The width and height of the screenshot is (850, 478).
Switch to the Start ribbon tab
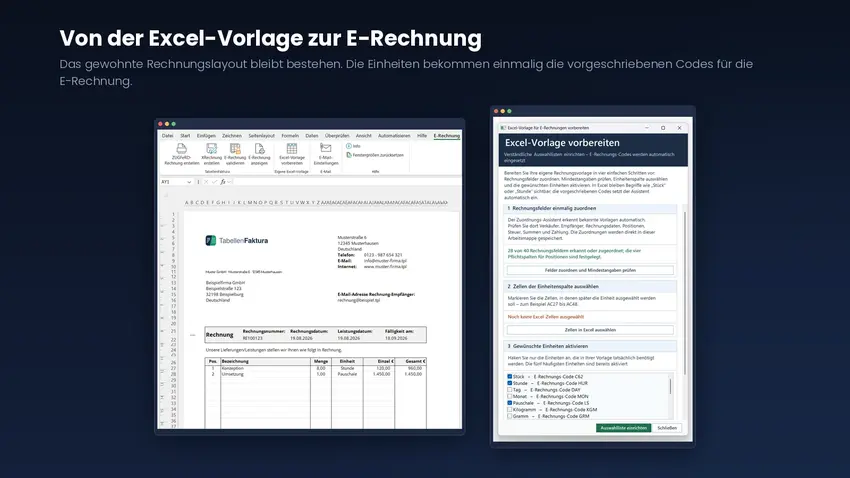click(x=185, y=136)
